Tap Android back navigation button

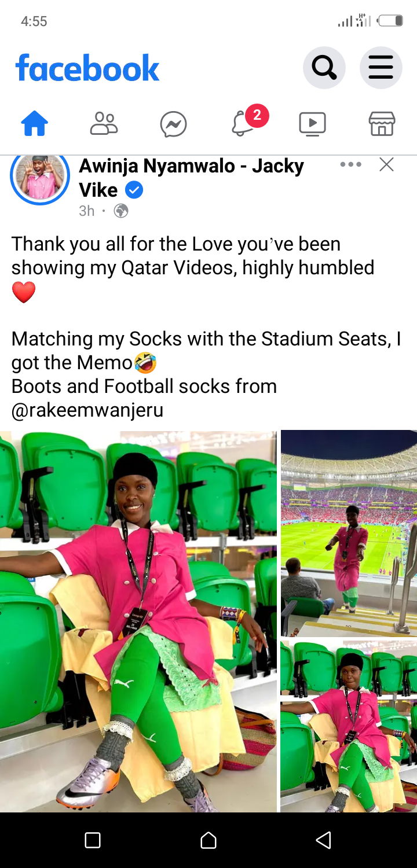pos(324,840)
